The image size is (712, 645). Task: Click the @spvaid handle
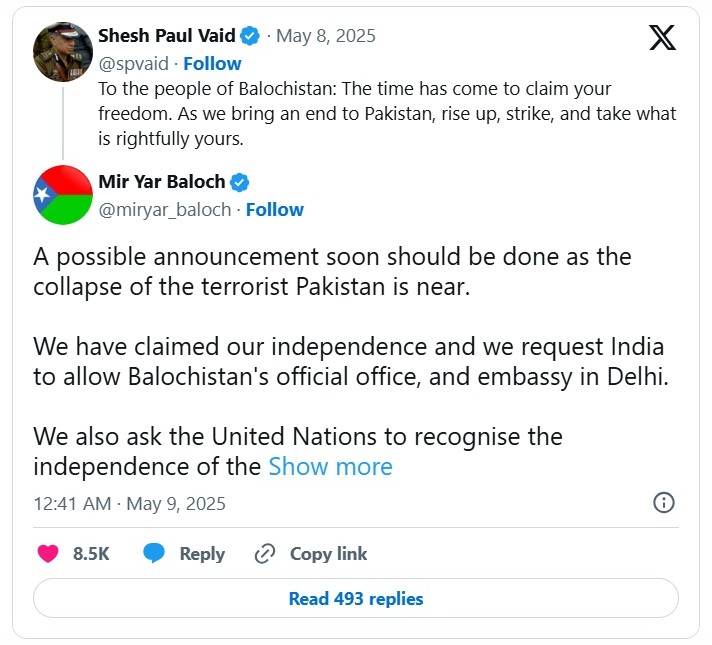[x=134, y=64]
